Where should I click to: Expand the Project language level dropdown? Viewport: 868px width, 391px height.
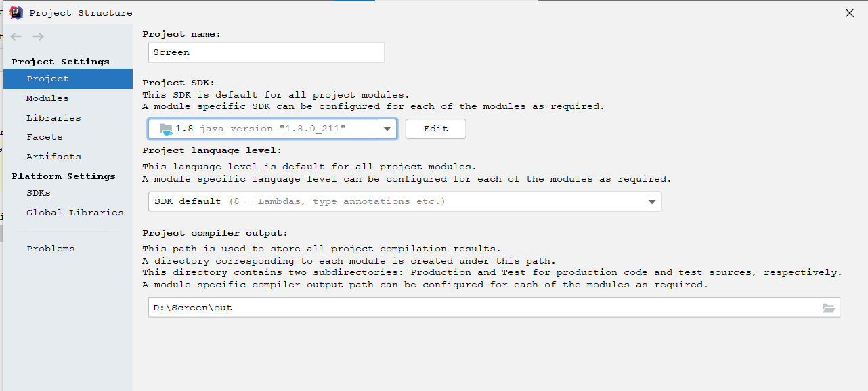(x=652, y=201)
